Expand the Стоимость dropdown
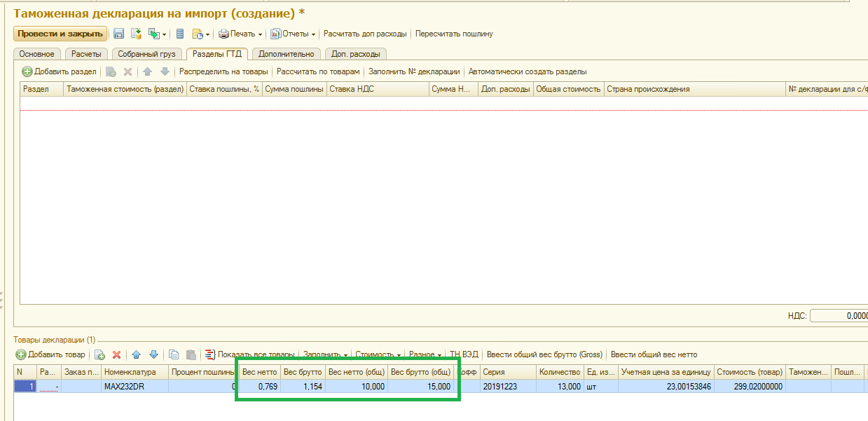 tap(378, 354)
